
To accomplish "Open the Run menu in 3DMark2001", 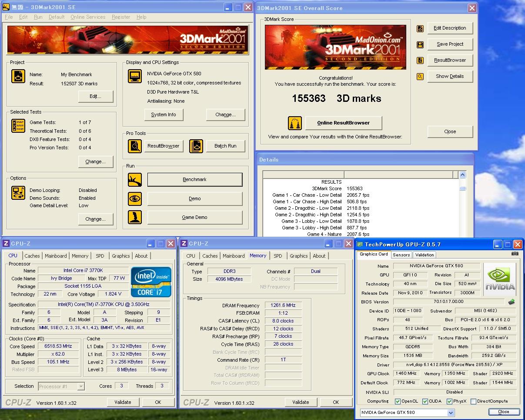I will pos(38,17).
